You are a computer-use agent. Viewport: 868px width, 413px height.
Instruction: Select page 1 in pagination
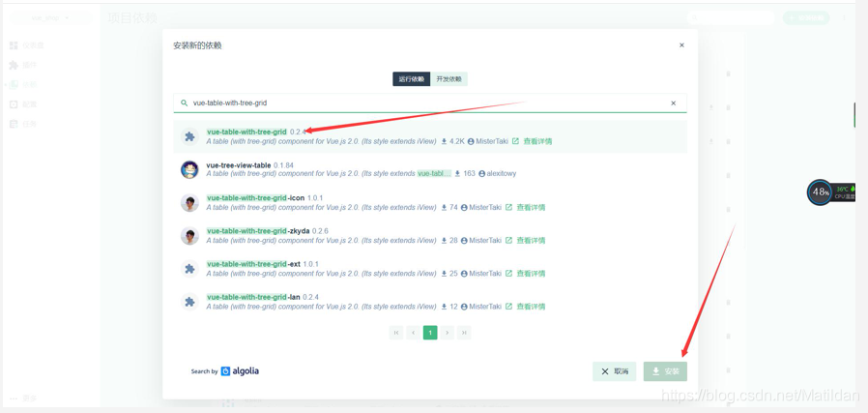[x=430, y=333]
